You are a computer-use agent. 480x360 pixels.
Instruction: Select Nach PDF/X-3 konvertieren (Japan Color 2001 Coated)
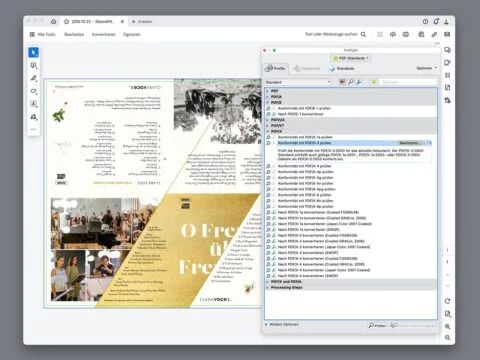pyautogui.click(x=351, y=247)
